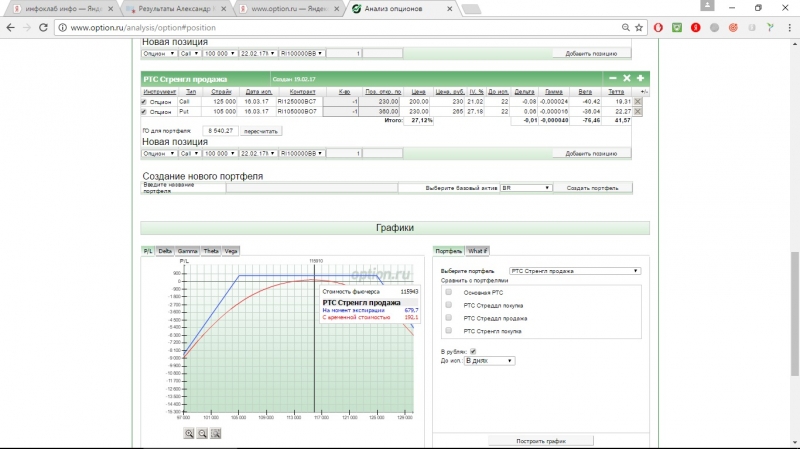
Task: Click the orange target extension icon
Action: pyautogui.click(x=733, y=28)
